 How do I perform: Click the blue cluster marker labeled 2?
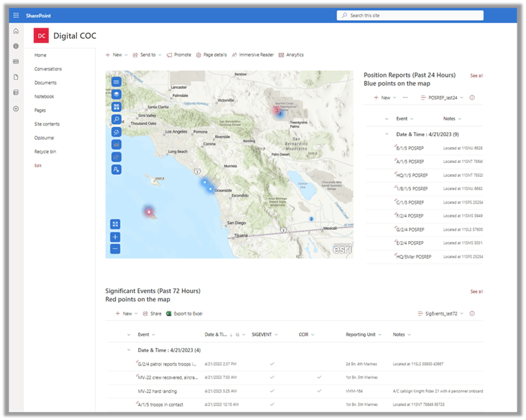311,219
